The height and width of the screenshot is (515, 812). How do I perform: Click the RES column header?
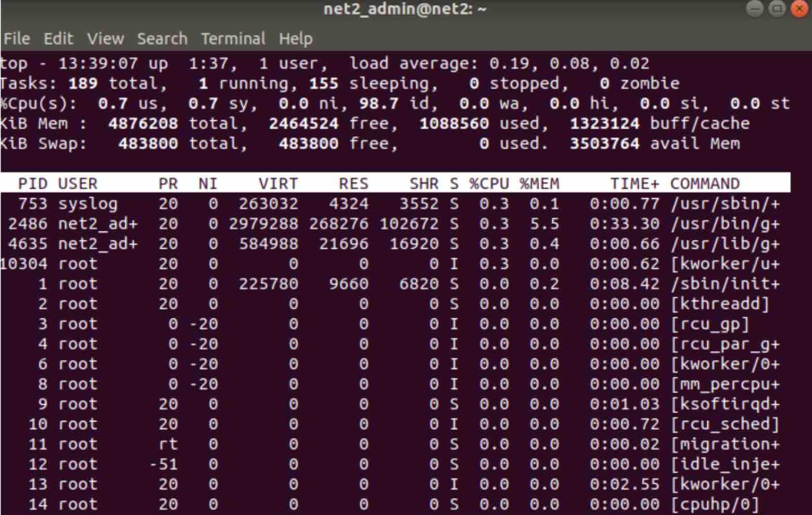353,184
